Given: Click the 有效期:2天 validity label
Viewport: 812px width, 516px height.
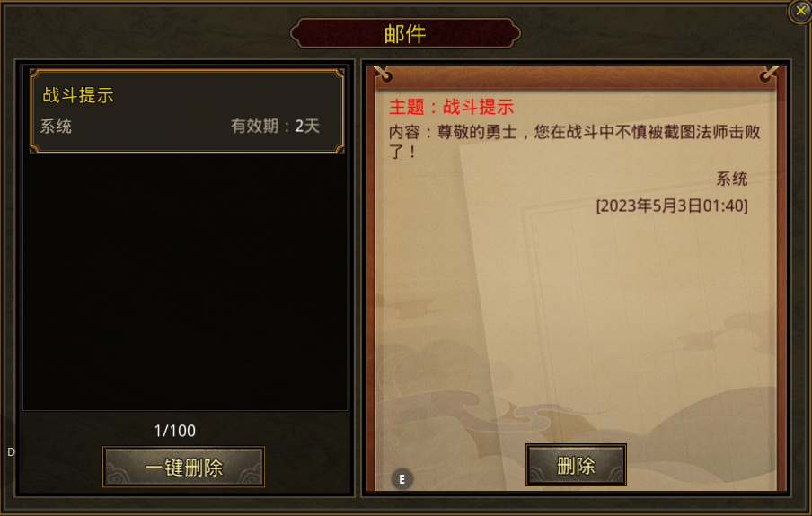Looking at the screenshot, I should click(x=275, y=126).
